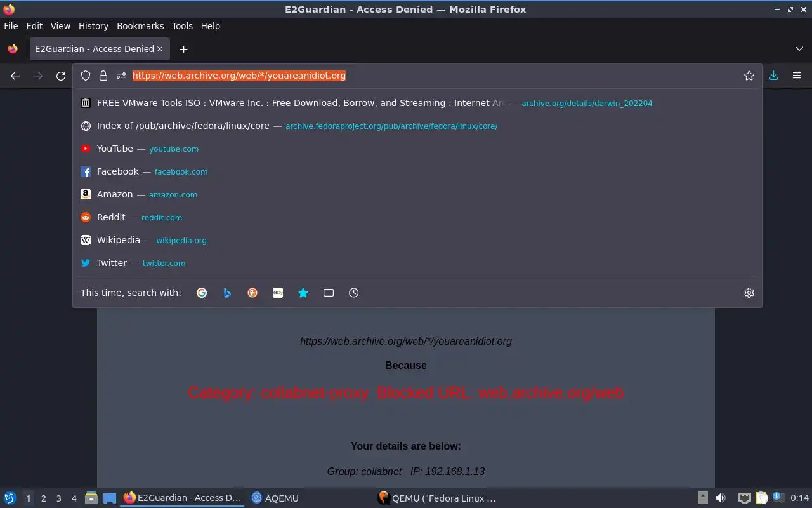
Task: Switch to workspace 2
Action: [x=44, y=498]
